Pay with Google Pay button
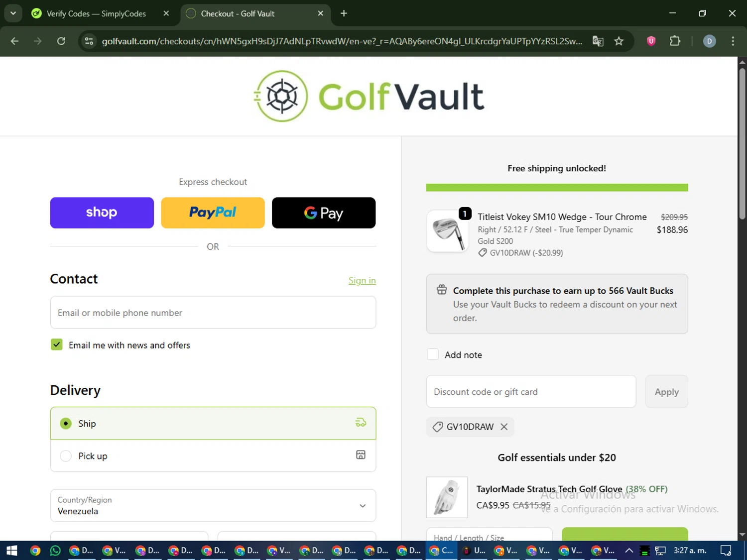The width and height of the screenshot is (747, 560). coord(324,213)
